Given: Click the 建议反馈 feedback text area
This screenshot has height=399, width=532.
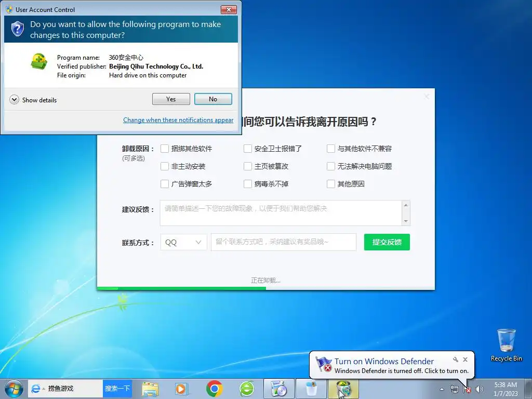Looking at the screenshot, I should [281, 213].
